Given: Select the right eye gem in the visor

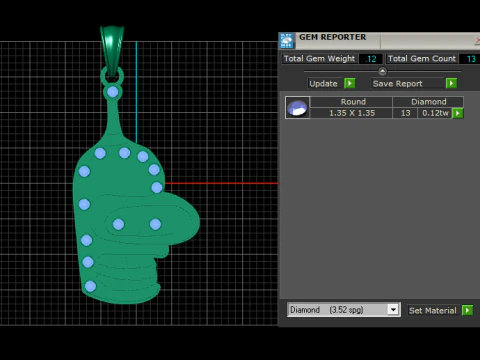Looking at the screenshot, I should click(x=155, y=224).
